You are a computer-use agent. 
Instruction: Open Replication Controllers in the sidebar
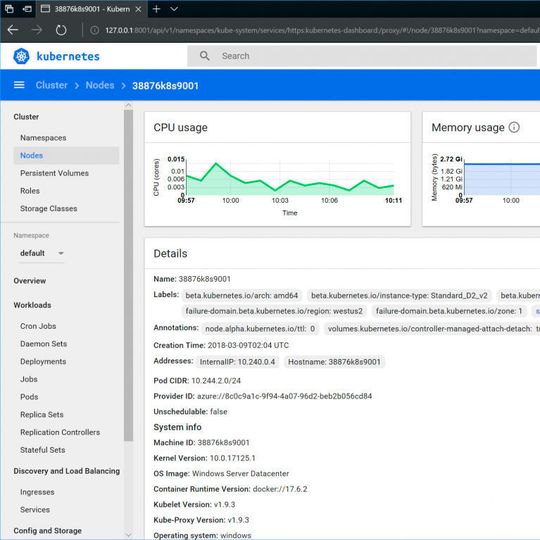(60, 432)
